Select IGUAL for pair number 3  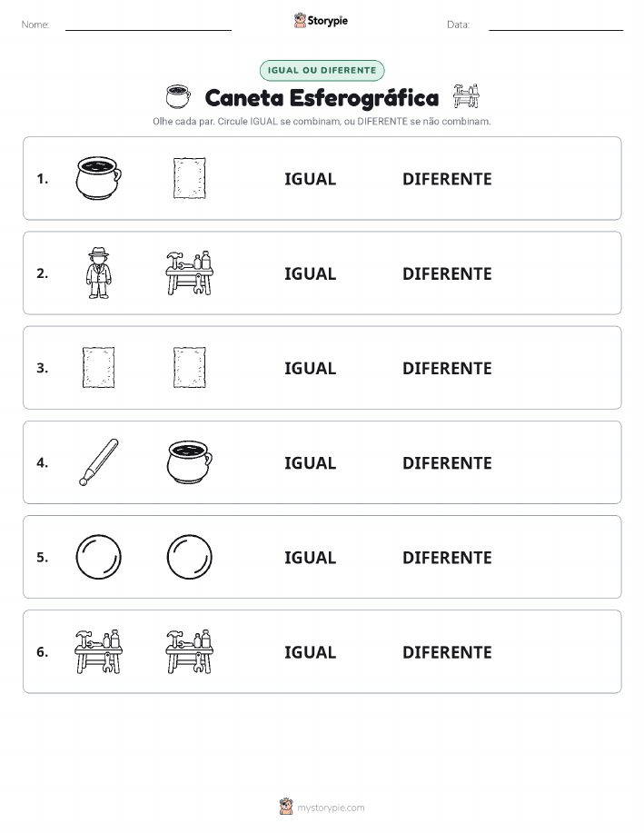(311, 368)
